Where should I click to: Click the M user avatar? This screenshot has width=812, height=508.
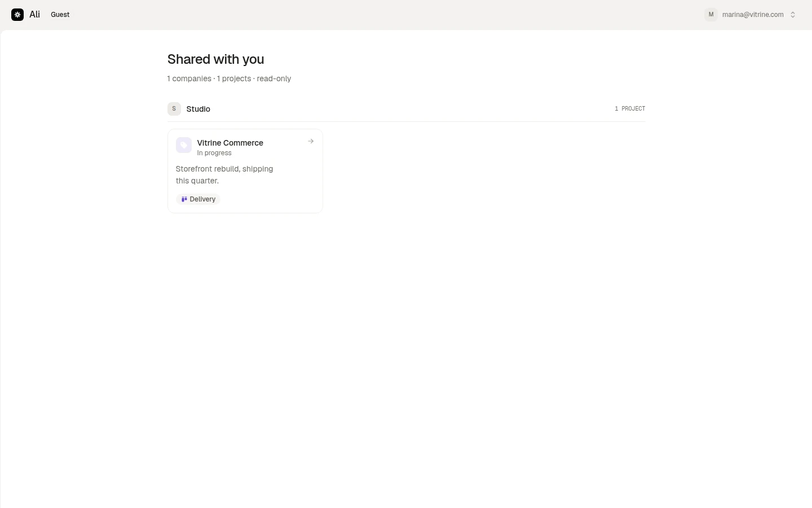pyautogui.click(x=710, y=15)
